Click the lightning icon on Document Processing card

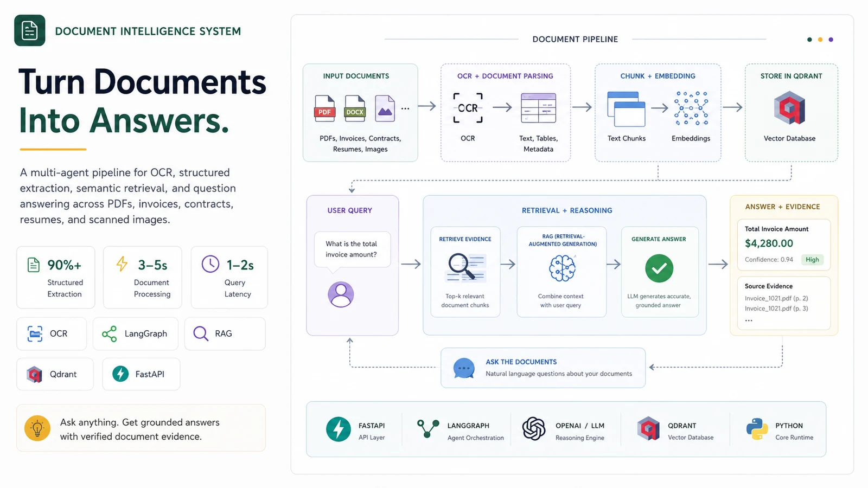[122, 264]
